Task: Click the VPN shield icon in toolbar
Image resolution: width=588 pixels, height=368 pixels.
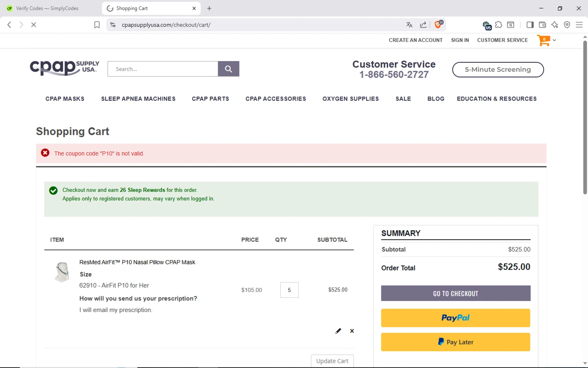Action: pos(567,25)
